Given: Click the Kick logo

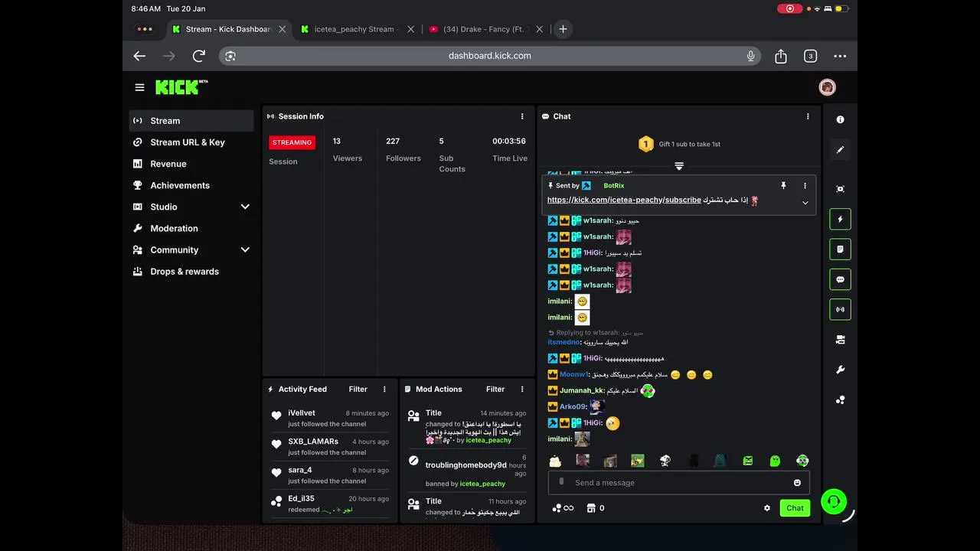Looking at the screenshot, I should click(181, 86).
